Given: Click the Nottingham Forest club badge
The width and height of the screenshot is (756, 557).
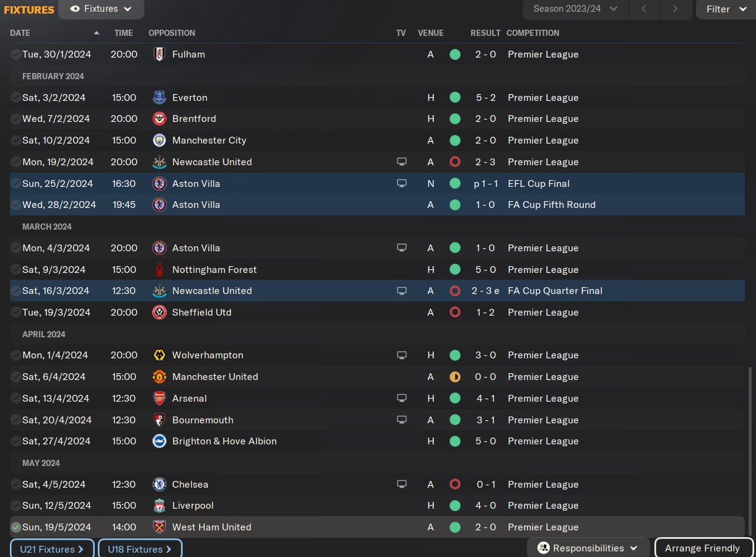Looking at the screenshot, I should tap(159, 270).
